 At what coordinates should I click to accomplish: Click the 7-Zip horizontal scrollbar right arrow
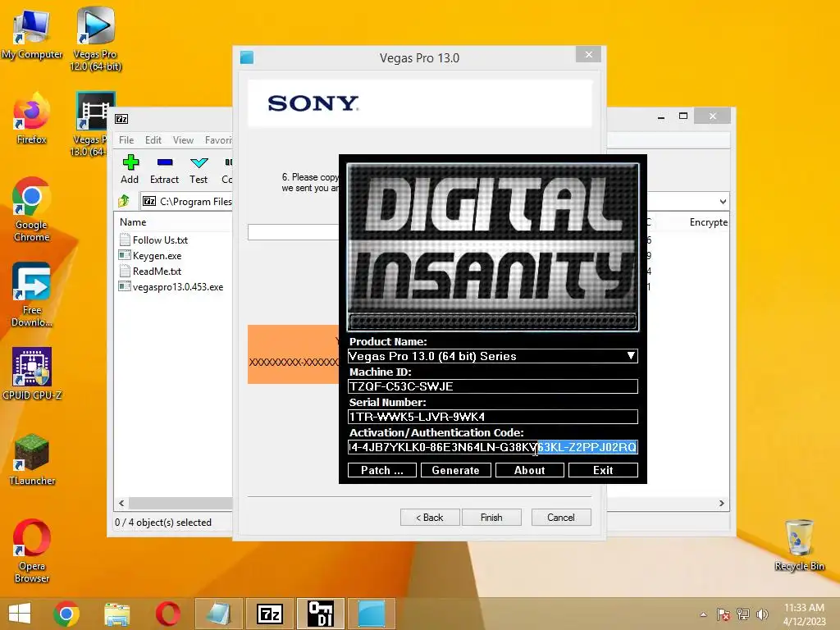point(722,503)
